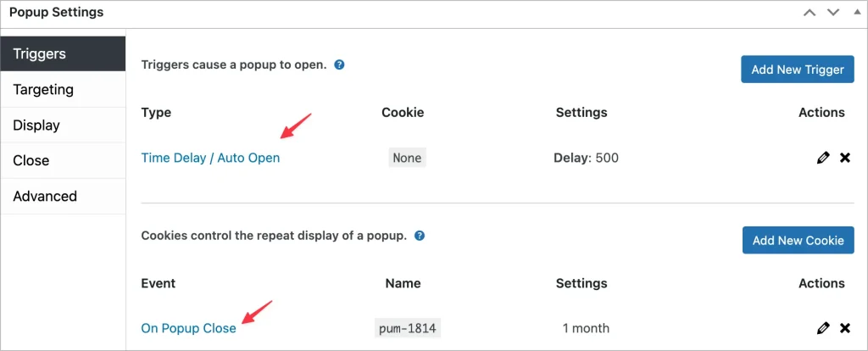Open the Time Delay / Auto Open link

pos(210,158)
